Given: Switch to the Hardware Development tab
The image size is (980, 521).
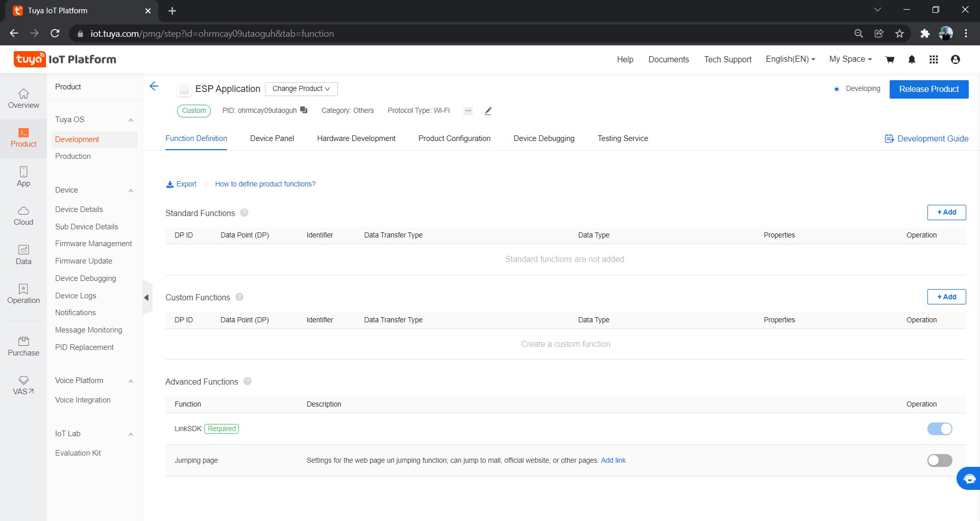Looking at the screenshot, I should pyautogui.click(x=356, y=138).
